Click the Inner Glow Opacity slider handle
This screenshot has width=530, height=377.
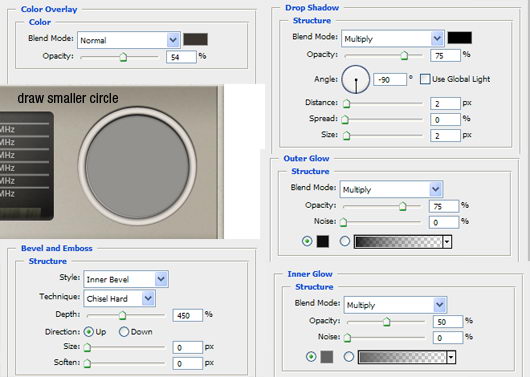[387, 322]
